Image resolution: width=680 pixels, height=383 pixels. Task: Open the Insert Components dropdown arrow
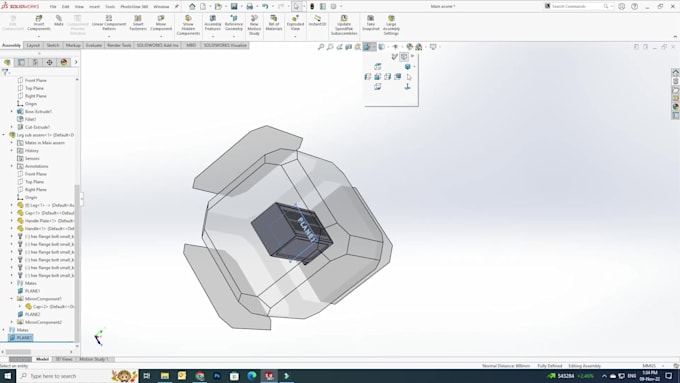39,36
